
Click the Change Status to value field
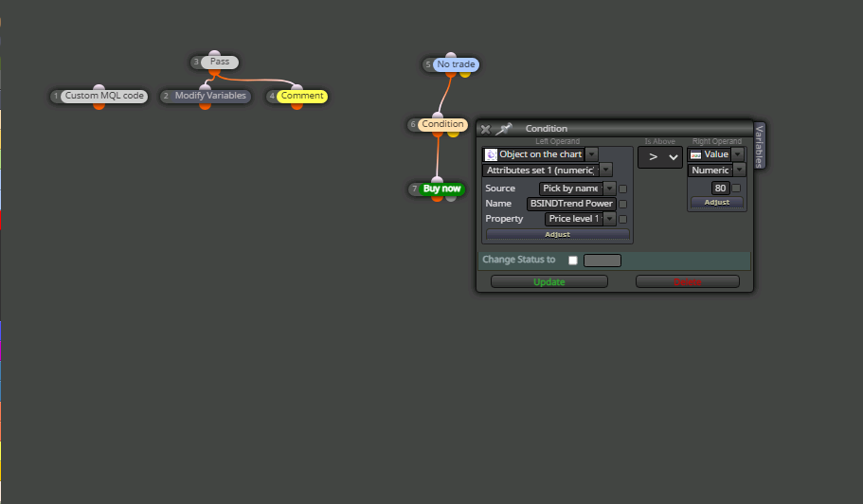[602, 261]
